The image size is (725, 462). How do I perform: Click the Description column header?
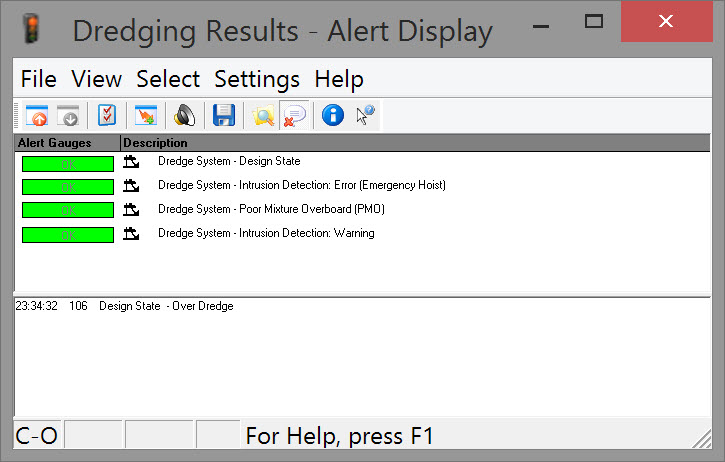[156, 143]
